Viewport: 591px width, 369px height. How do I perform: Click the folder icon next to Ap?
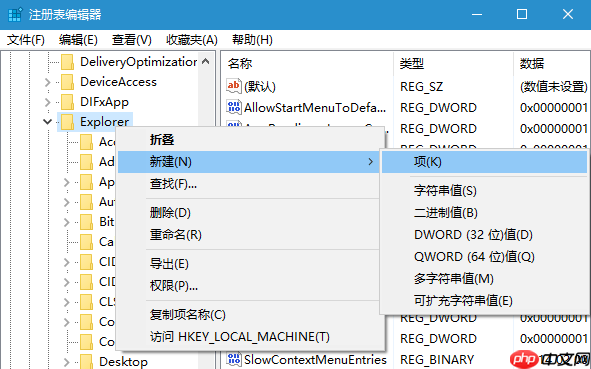(86, 182)
